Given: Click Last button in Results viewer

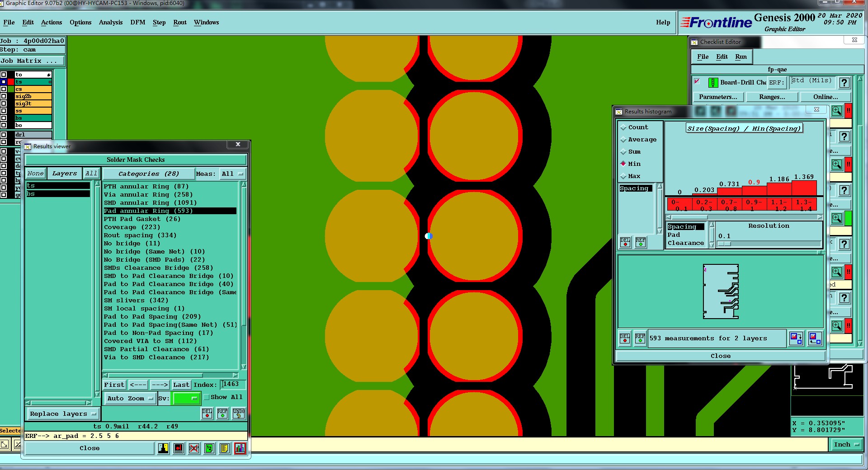Looking at the screenshot, I should point(181,385).
